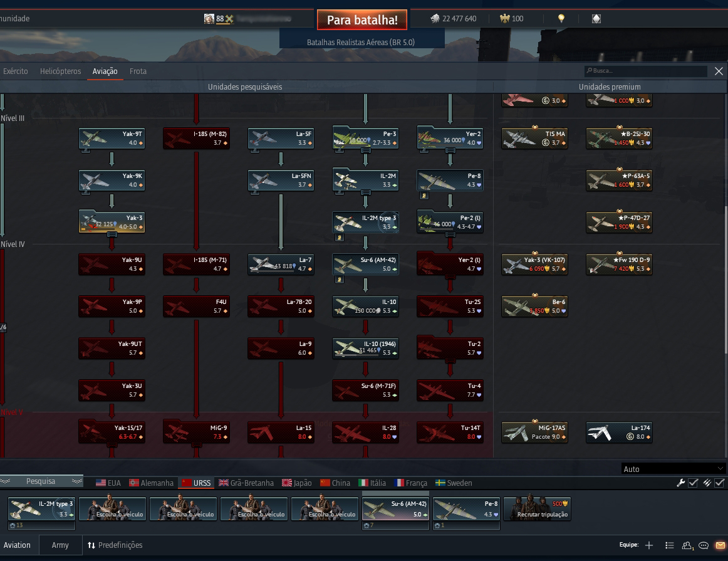The height and width of the screenshot is (561, 728).
Task: Expand the Pe-2 (l) aircraft group
Action: [x=450, y=222]
